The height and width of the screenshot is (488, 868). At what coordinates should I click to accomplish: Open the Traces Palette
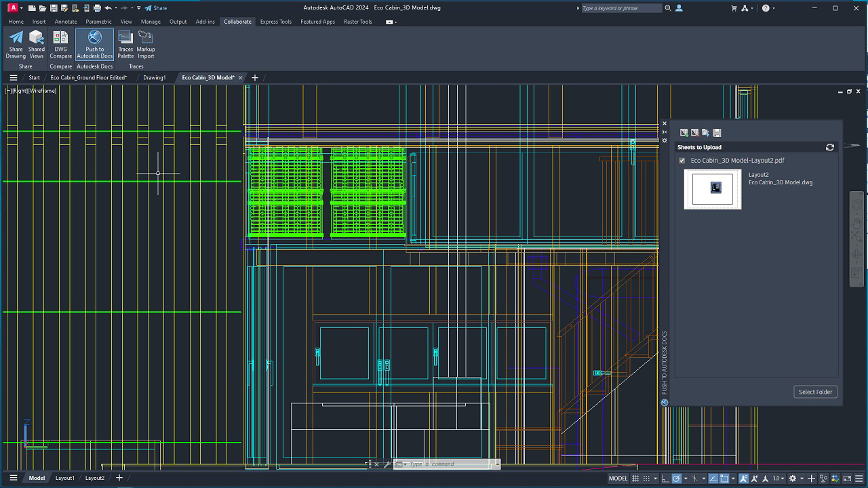coord(125,45)
